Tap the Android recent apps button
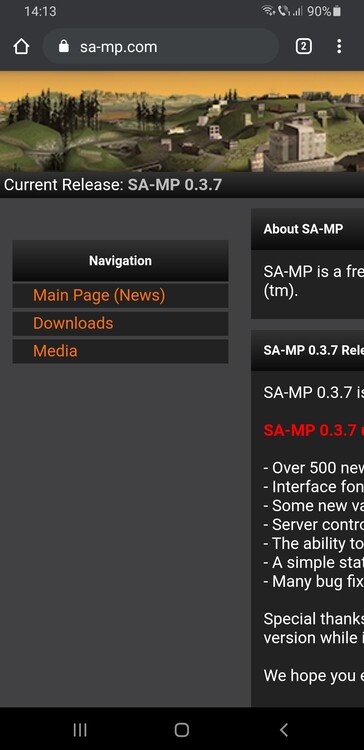The width and height of the screenshot is (364, 750). click(80, 729)
